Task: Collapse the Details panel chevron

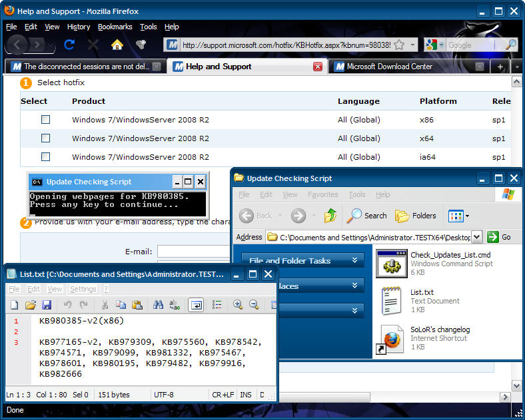Action: click(354, 311)
